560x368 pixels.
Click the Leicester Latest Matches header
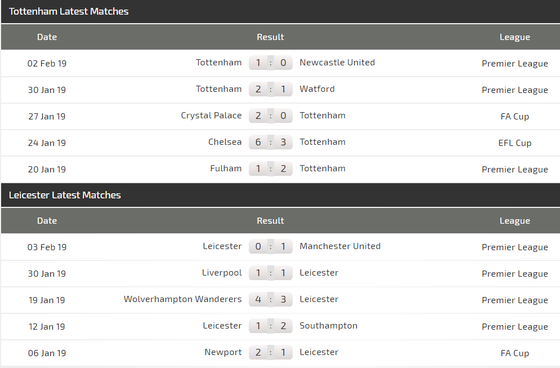(x=65, y=195)
